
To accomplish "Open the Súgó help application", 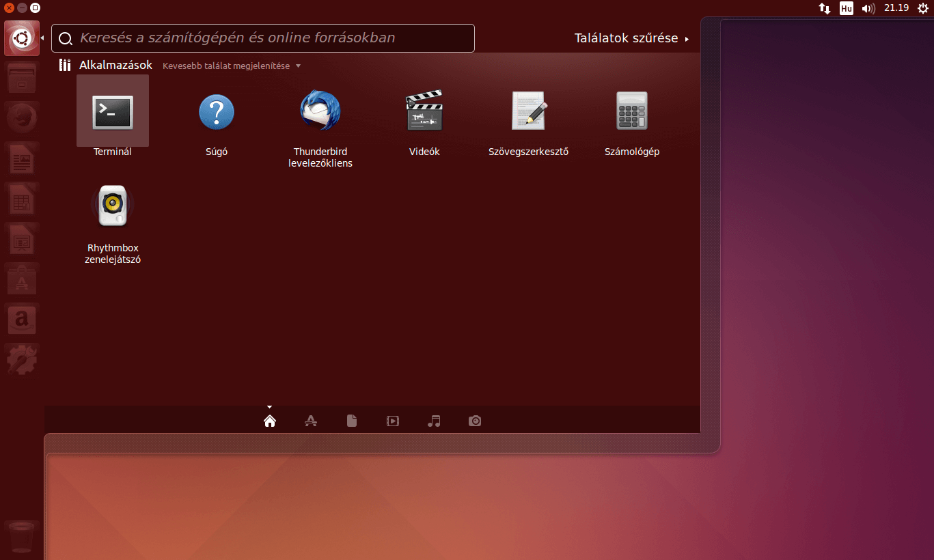I will click(217, 111).
